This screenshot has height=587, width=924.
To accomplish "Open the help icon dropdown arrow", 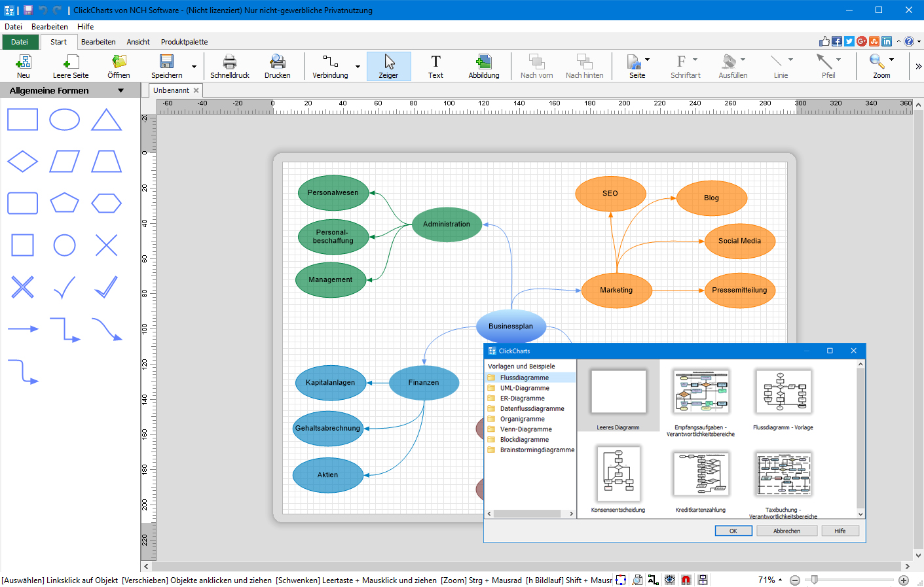I will point(919,41).
